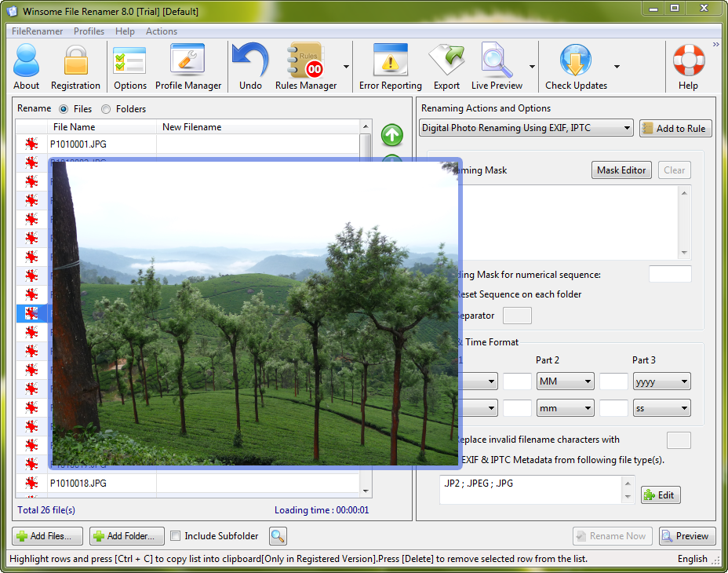
Task: Open the Part 2 mm time dropdown
Action: coord(566,408)
